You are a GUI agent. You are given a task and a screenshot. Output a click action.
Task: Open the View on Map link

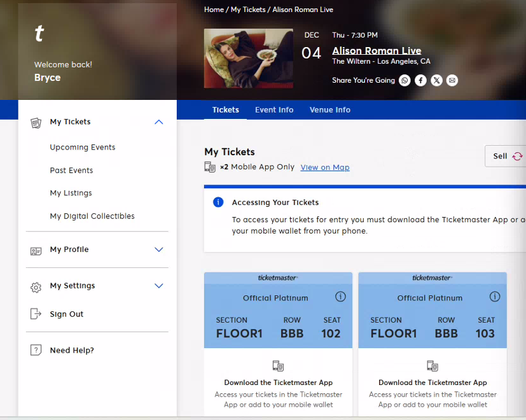[325, 167]
